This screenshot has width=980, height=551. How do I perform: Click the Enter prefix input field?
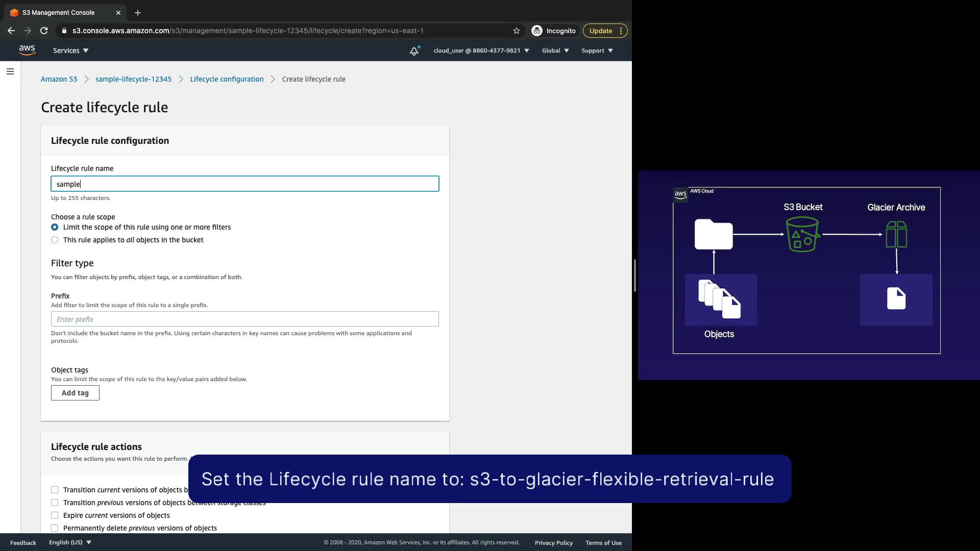coord(244,319)
